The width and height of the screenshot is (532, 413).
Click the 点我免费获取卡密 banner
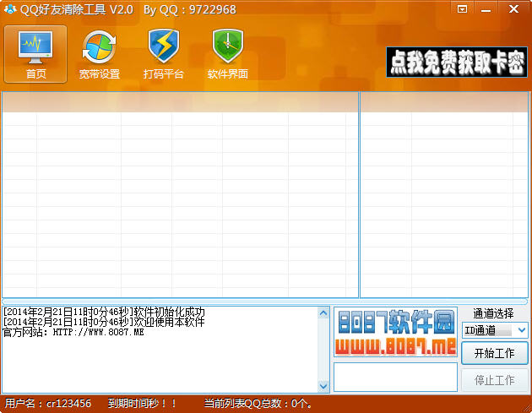click(x=457, y=62)
